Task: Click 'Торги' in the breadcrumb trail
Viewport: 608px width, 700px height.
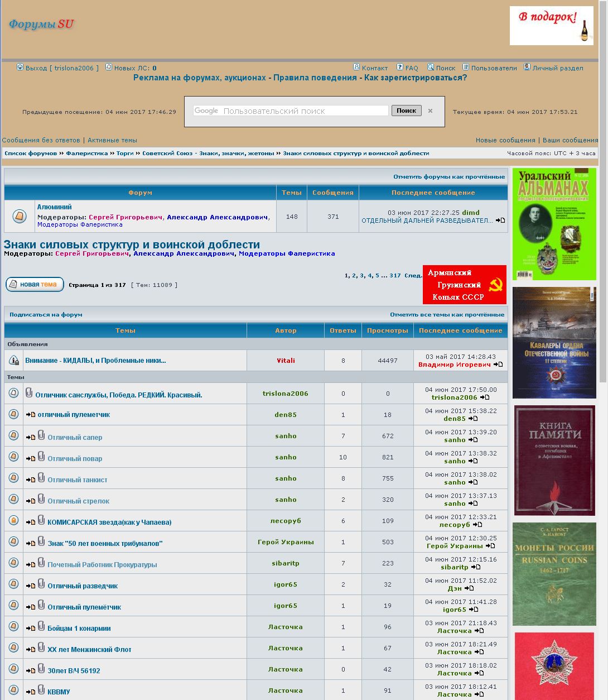Action: point(125,153)
